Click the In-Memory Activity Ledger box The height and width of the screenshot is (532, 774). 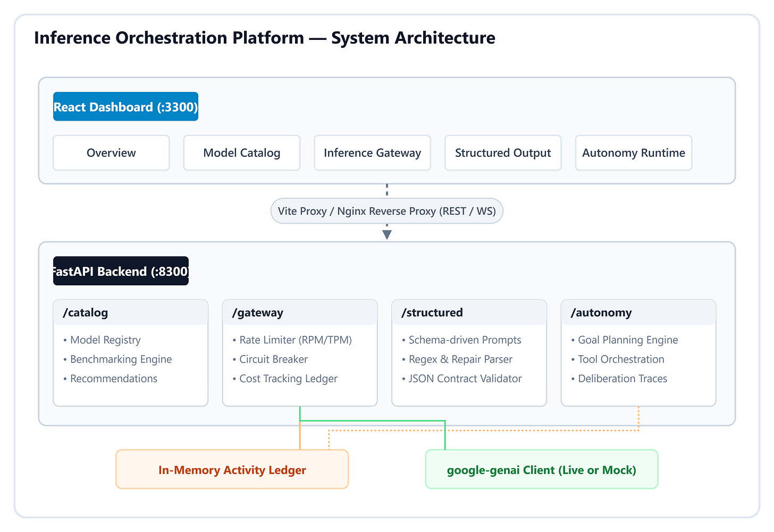click(x=232, y=469)
